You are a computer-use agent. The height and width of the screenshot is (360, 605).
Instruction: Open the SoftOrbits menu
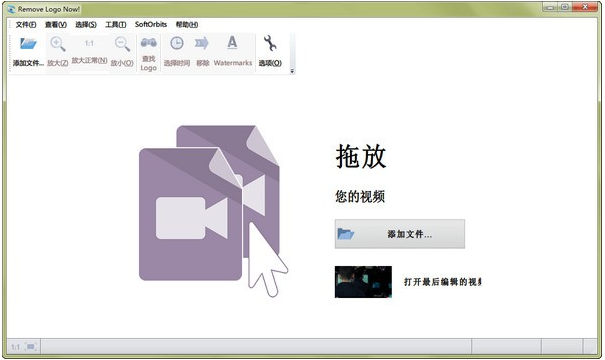151,24
